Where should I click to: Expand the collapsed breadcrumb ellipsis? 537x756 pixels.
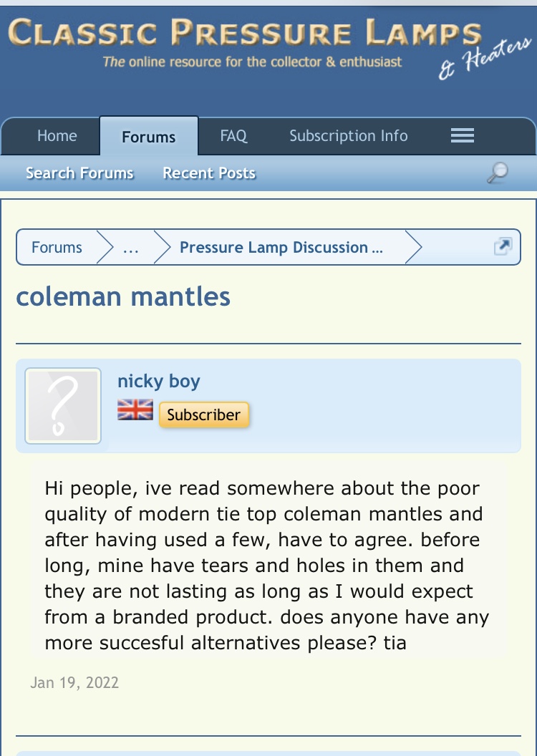tap(131, 248)
